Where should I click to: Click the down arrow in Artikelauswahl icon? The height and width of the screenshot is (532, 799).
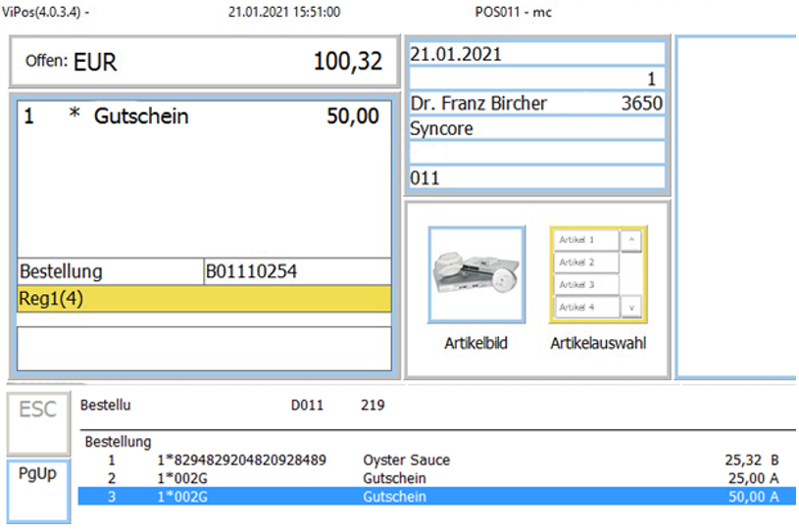pos(631,309)
